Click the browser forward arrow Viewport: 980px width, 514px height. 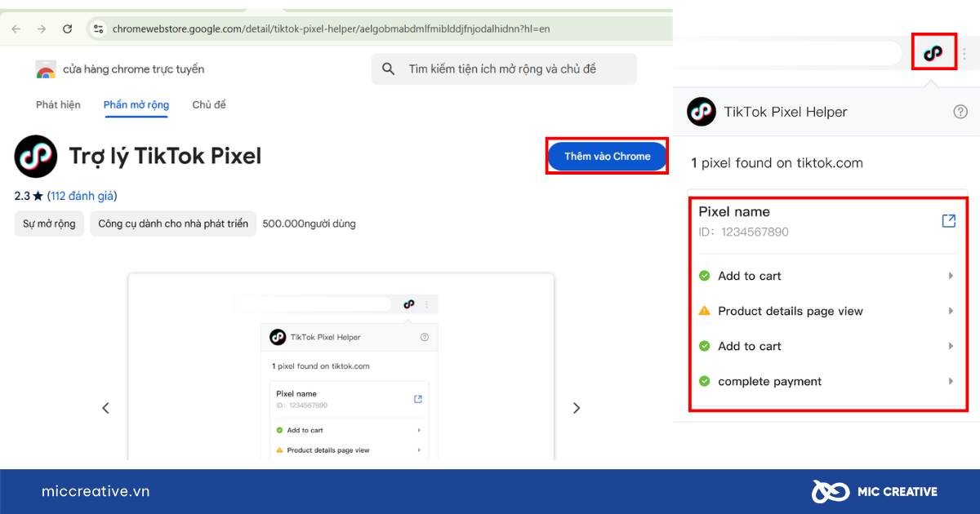(x=42, y=29)
